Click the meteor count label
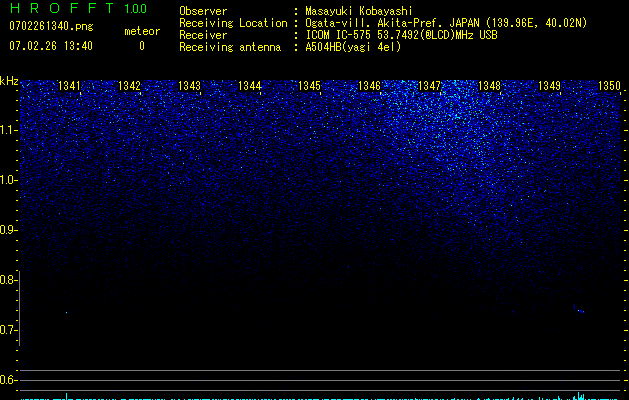Viewport: 629px width, 400px height. tap(142, 31)
